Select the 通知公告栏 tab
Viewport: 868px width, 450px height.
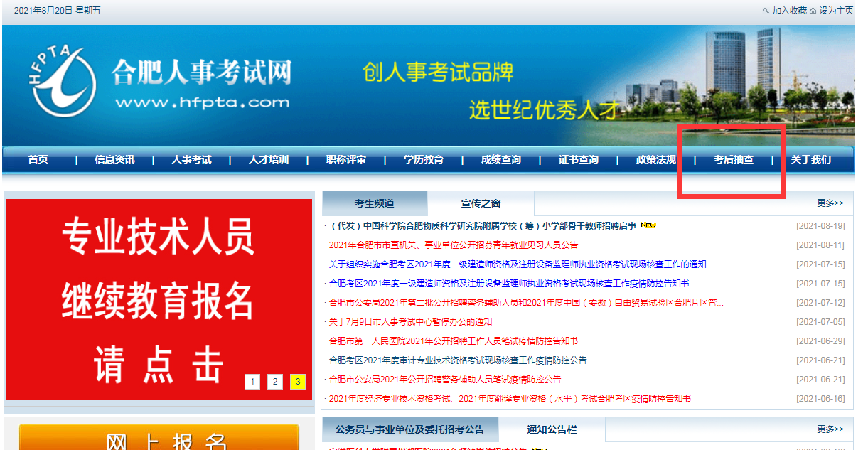(552, 429)
